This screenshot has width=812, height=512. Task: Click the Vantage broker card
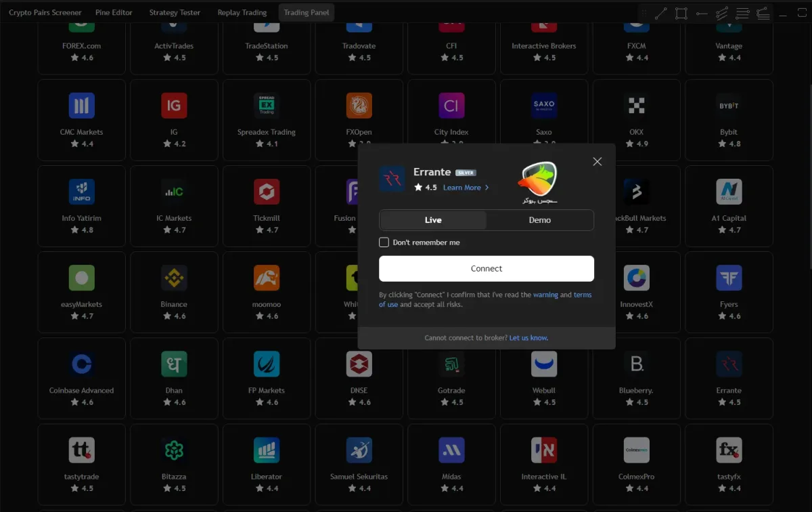(x=729, y=49)
